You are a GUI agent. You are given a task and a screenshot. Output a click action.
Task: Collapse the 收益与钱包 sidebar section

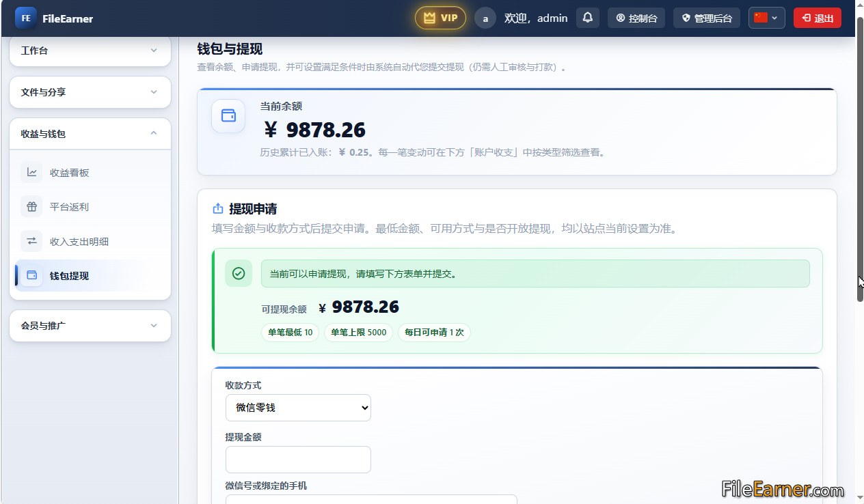tap(90, 134)
